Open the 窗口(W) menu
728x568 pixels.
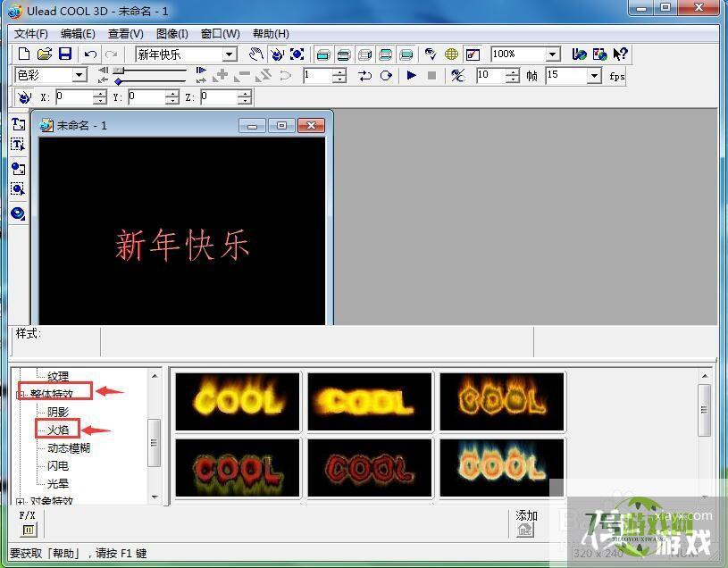(221, 34)
